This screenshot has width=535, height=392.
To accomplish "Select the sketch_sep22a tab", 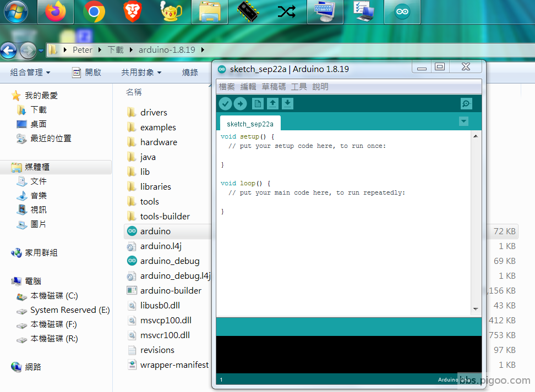I will pyautogui.click(x=250, y=124).
